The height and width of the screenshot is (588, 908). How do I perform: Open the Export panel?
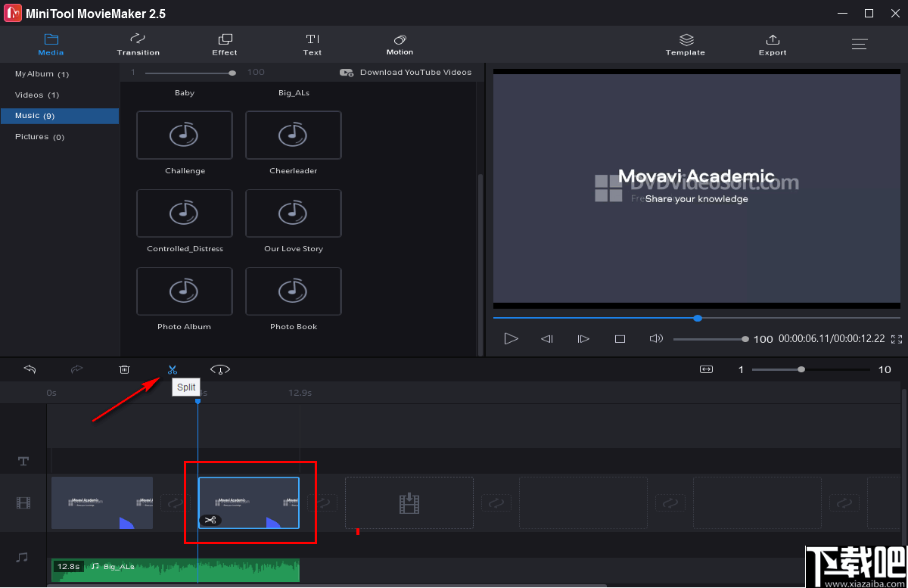pyautogui.click(x=773, y=44)
